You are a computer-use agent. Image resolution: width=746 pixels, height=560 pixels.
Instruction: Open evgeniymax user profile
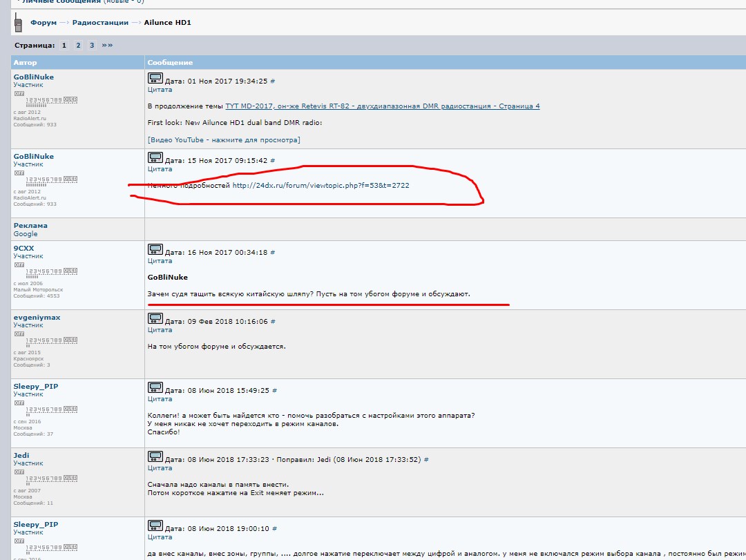(x=37, y=318)
